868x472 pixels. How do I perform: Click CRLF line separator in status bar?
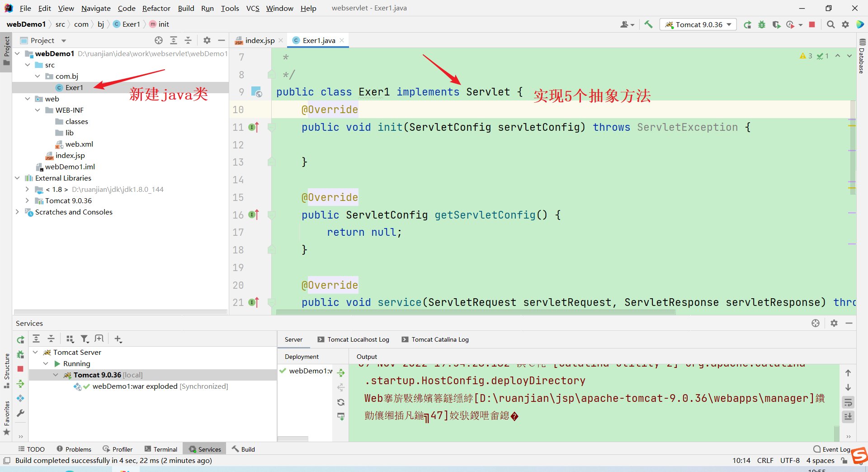(765, 460)
